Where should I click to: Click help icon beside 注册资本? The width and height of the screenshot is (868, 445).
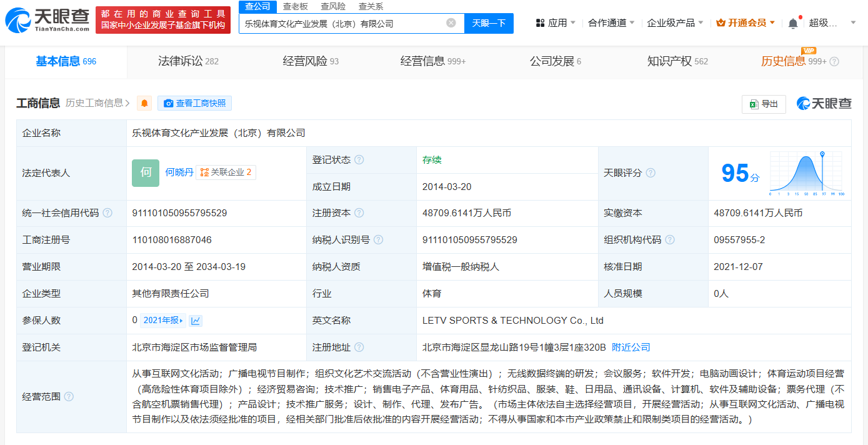pyautogui.click(x=359, y=213)
